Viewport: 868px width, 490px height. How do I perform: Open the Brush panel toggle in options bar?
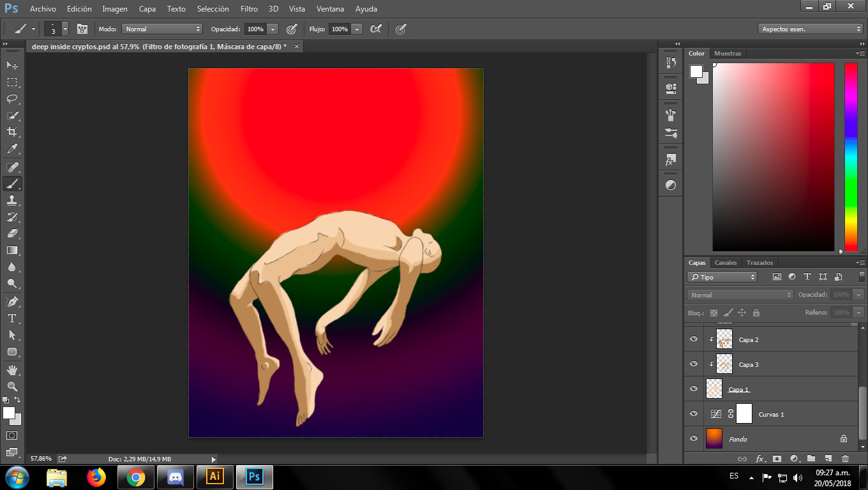(x=82, y=29)
